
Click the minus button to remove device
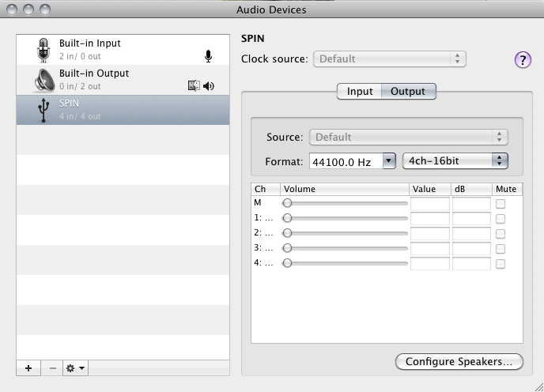[52, 368]
